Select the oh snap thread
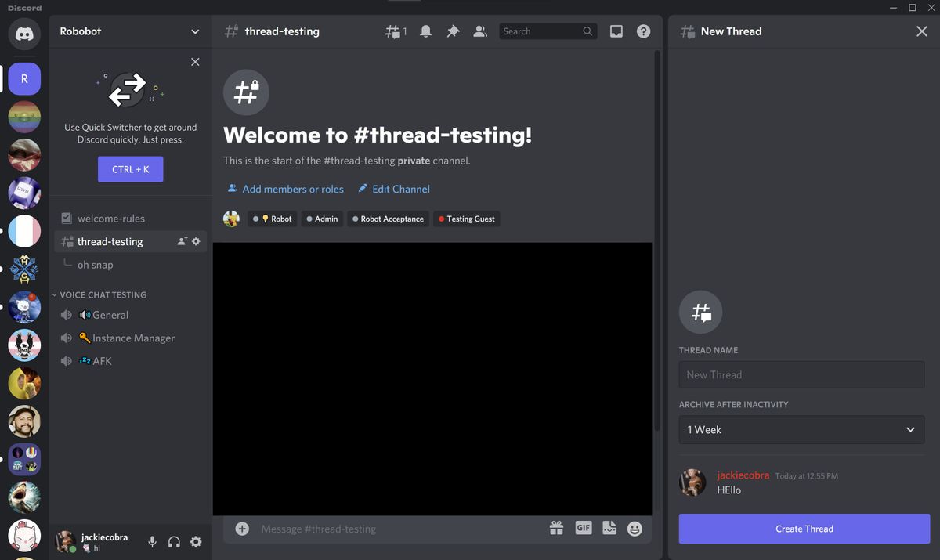The height and width of the screenshot is (560, 940). 94,265
